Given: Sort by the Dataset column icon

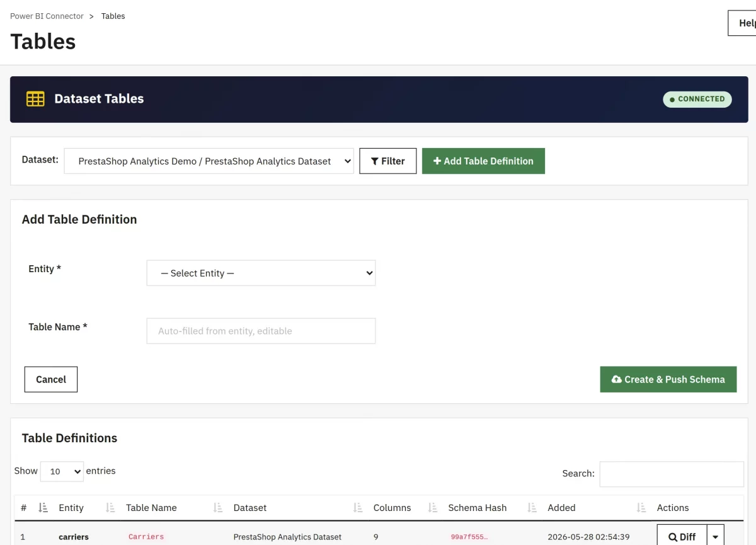Looking at the screenshot, I should point(358,507).
